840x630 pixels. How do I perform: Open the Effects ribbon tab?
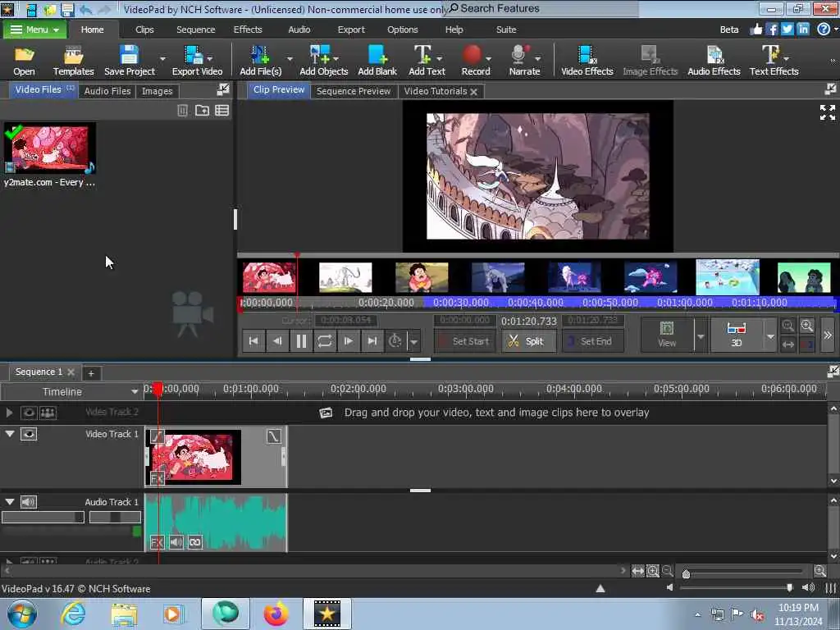[248, 30]
